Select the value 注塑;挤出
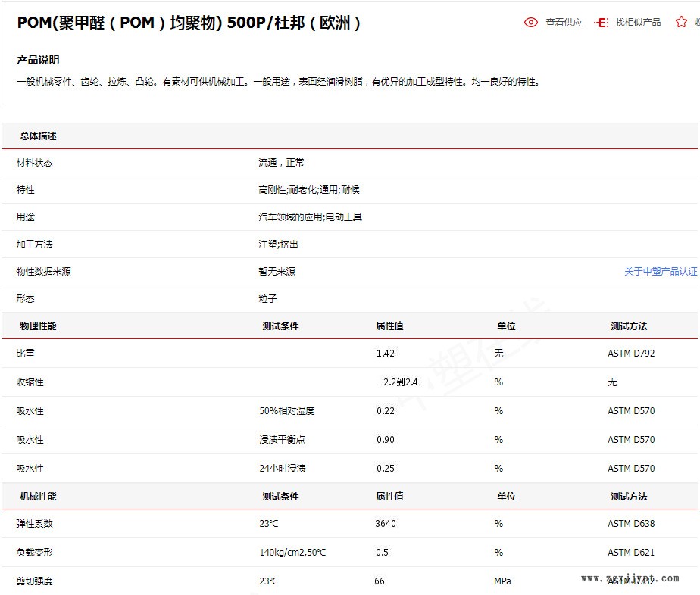This screenshot has height=595, width=700. pyautogui.click(x=278, y=244)
